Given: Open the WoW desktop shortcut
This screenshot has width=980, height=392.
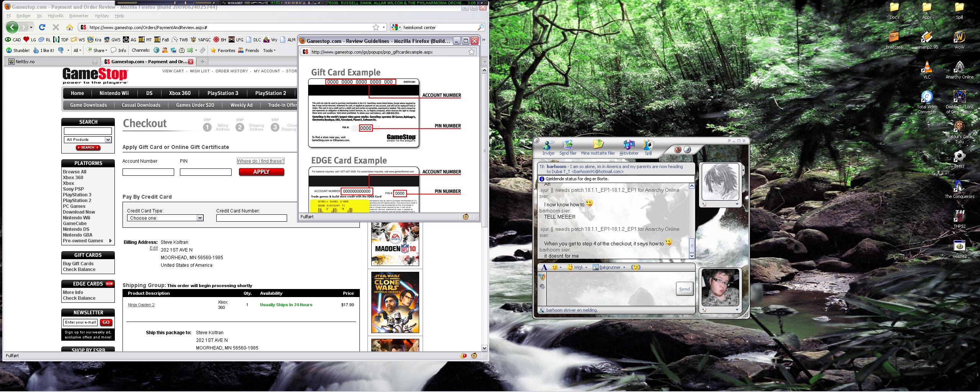Looking at the screenshot, I should (x=959, y=40).
